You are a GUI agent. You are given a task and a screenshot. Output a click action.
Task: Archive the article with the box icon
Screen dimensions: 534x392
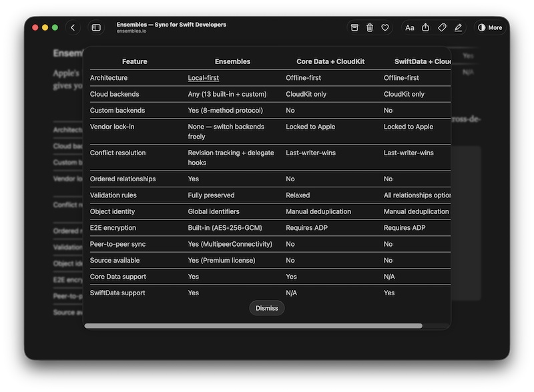pyautogui.click(x=354, y=27)
